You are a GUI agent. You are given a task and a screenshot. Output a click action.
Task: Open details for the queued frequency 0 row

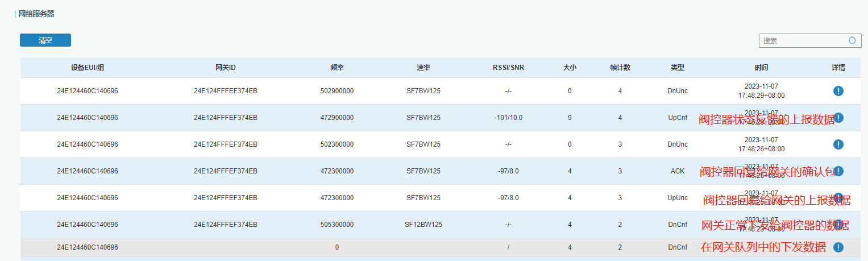pyautogui.click(x=838, y=247)
